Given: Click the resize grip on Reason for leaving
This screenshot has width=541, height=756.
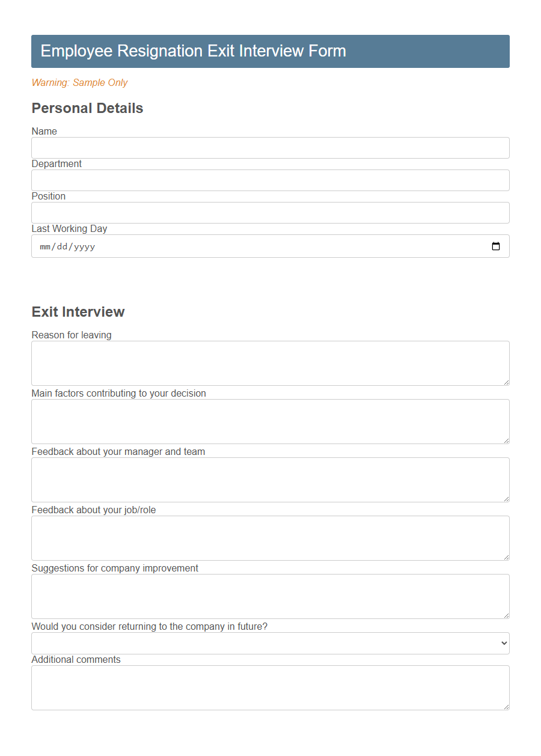Looking at the screenshot, I should click(506, 381).
